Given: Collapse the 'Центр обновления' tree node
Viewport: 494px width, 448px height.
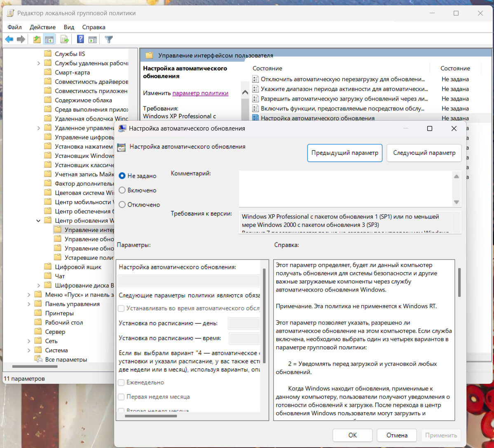Looking at the screenshot, I should (38, 221).
